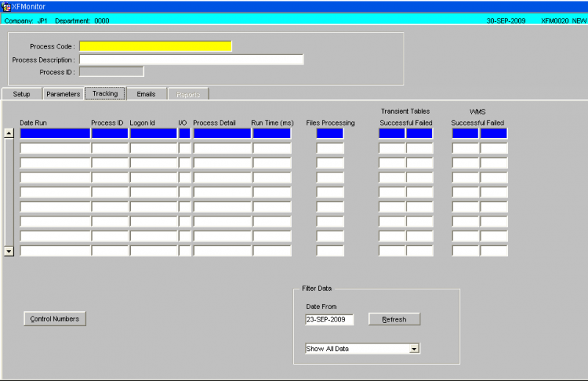Viewport: 588px width, 381px height.
Task: Click the WMS heading
Action: pos(477,112)
